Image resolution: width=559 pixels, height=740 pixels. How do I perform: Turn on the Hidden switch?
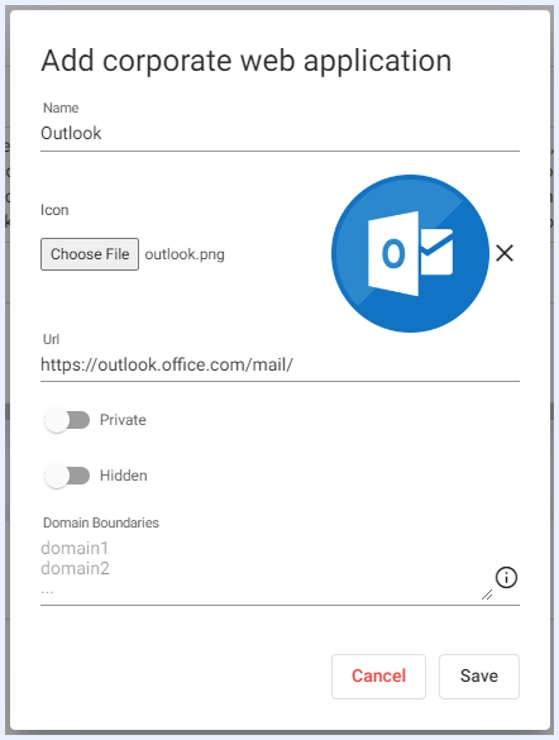67,476
